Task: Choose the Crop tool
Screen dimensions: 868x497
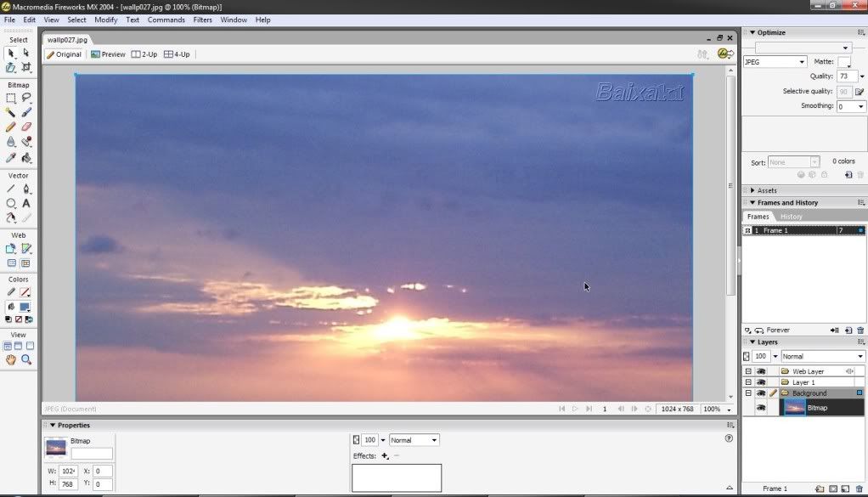Action: 26,67
